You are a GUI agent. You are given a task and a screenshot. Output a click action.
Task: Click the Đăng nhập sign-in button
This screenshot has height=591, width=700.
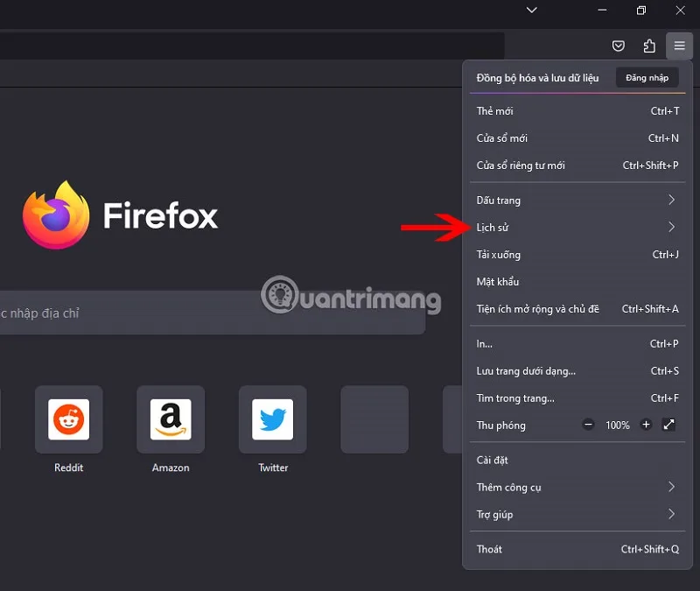coord(647,78)
